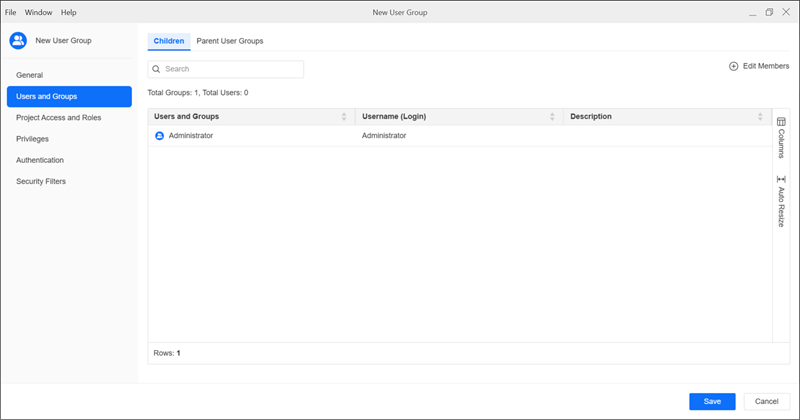
Task: Open the File menu
Action: coord(11,12)
